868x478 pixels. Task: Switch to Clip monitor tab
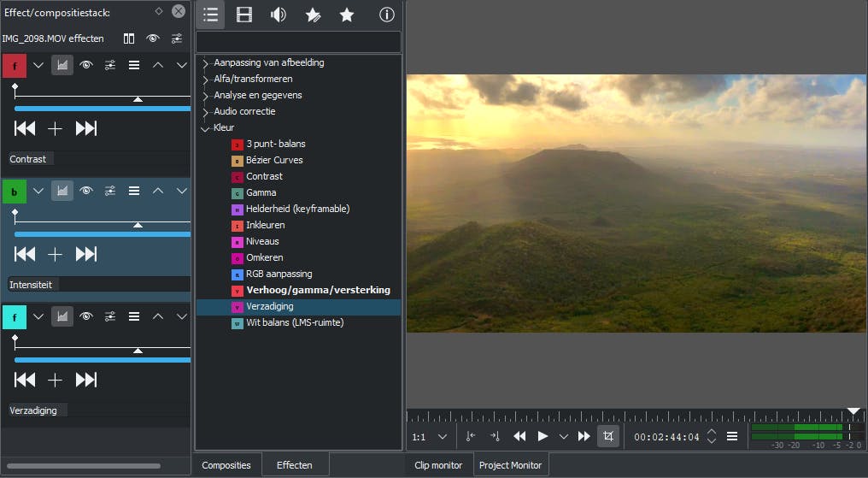pyautogui.click(x=438, y=465)
